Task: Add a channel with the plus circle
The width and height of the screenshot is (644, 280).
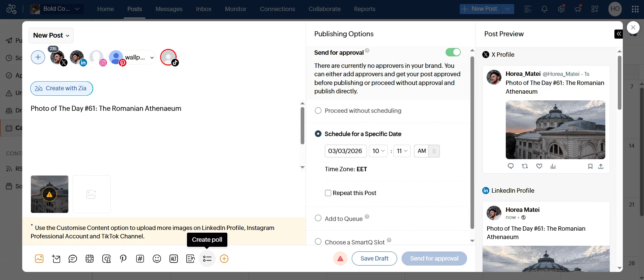Action: [38, 57]
